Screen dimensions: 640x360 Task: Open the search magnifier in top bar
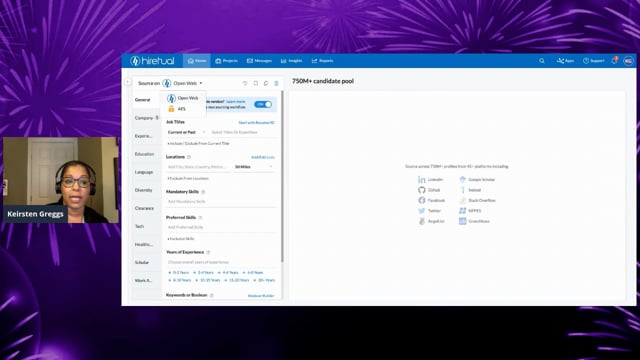click(542, 61)
